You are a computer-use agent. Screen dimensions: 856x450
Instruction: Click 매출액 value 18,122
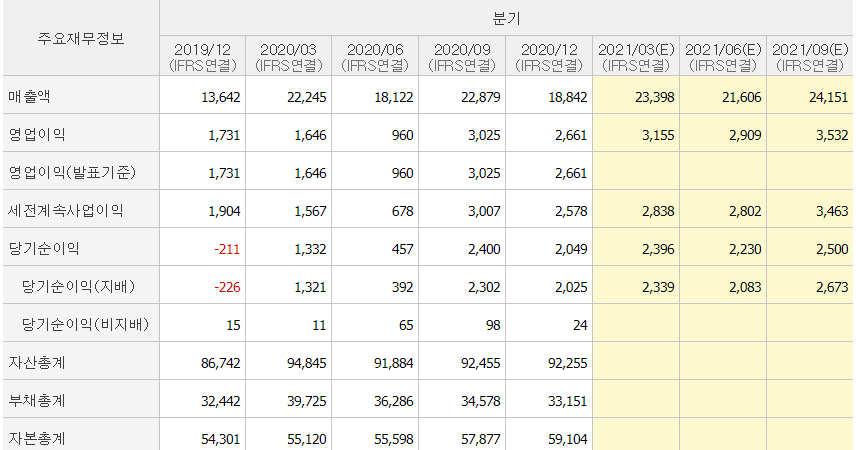[394, 97]
